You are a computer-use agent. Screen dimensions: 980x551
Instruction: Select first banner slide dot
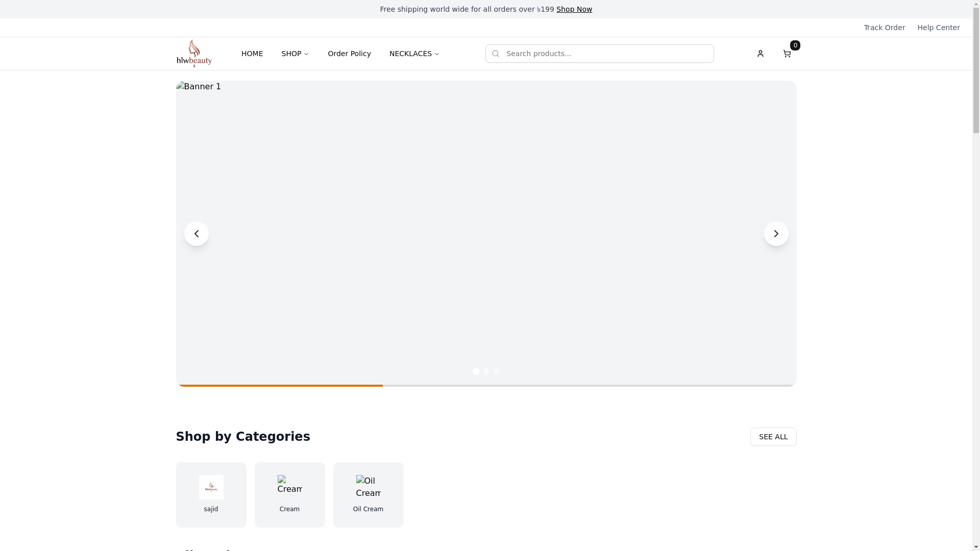[x=476, y=371]
